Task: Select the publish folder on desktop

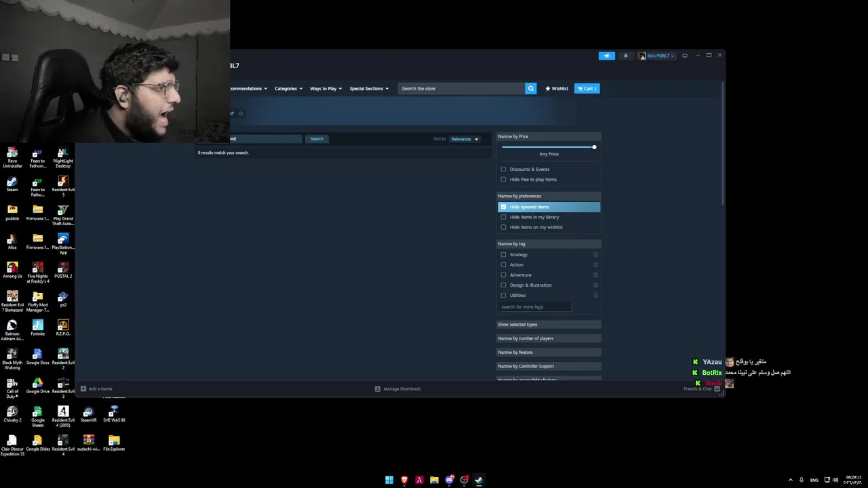Action: click(x=12, y=213)
